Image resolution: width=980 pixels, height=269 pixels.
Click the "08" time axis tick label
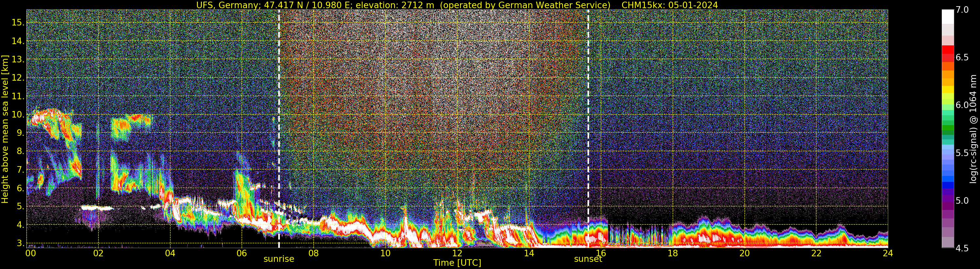[x=313, y=253]
